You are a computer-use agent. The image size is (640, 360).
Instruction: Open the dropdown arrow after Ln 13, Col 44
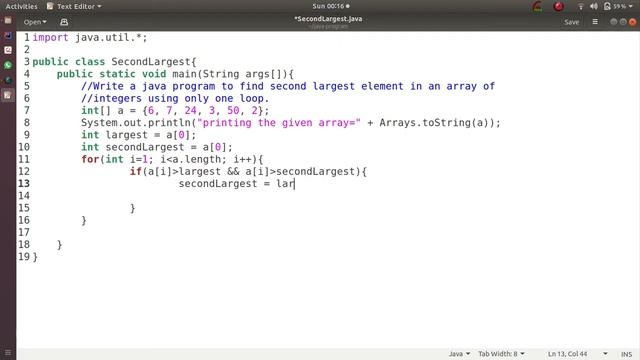(x=605, y=354)
